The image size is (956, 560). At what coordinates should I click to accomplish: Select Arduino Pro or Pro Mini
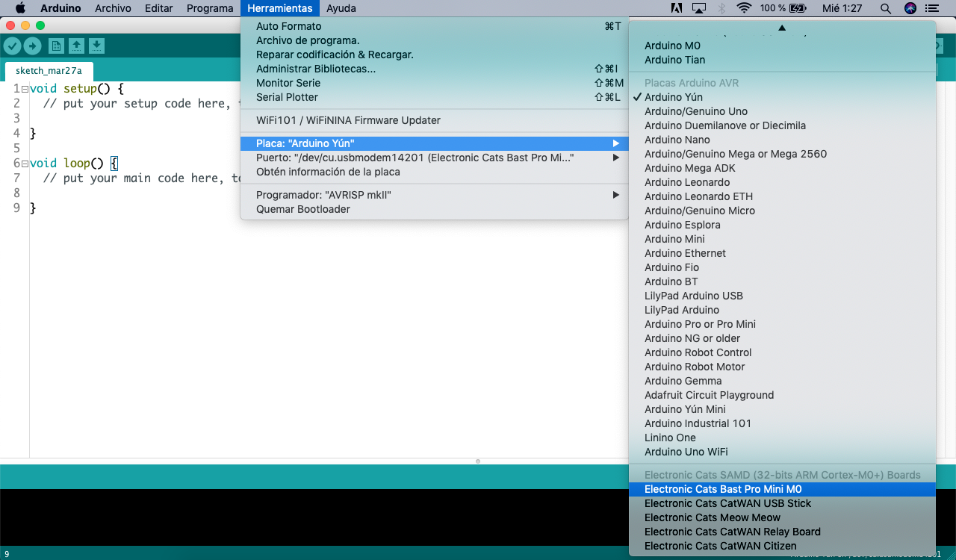[x=782, y=324]
